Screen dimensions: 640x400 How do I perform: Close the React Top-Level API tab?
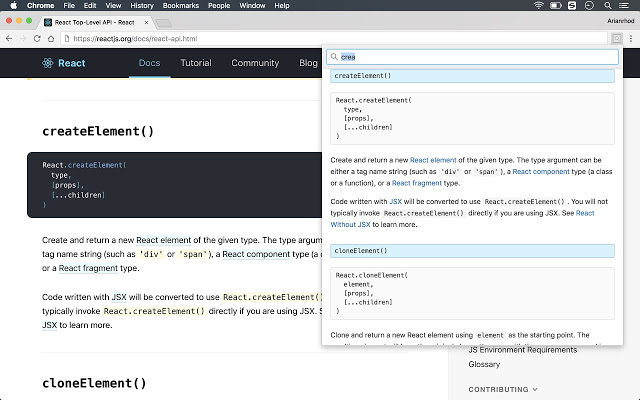click(x=147, y=22)
